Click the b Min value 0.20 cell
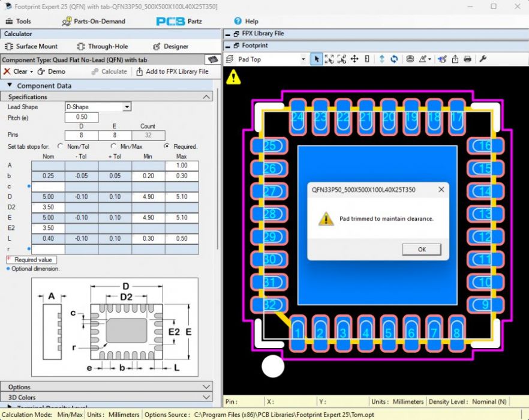The width and height of the screenshot is (529, 420). point(149,176)
